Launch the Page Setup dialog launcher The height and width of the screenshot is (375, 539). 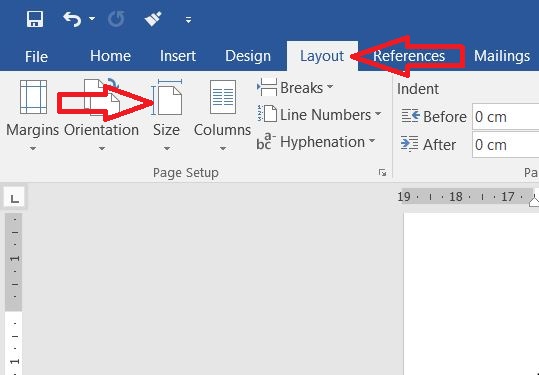(x=382, y=173)
